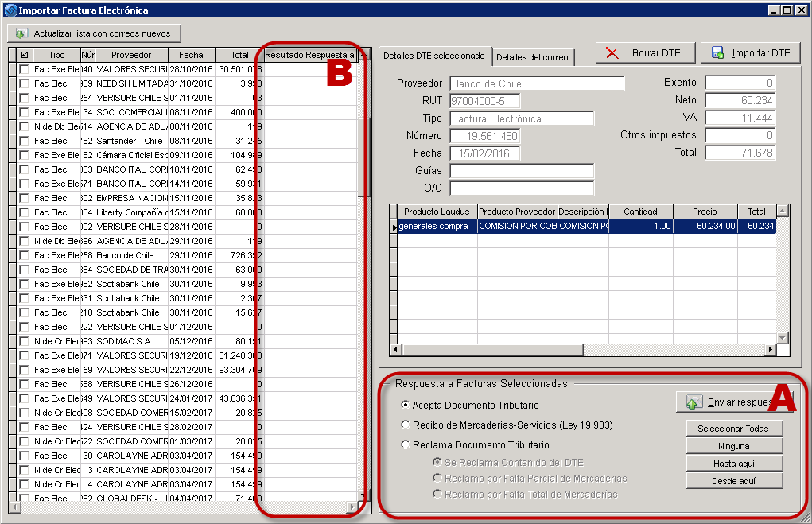Sort the invoice list by the Tipo column header
Viewport: 812px width, 524px height.
(x=57, y=55)
